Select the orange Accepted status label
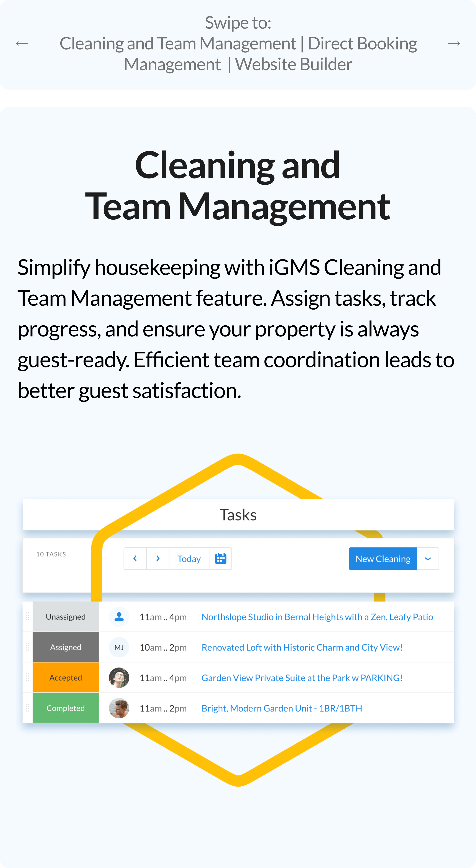Screen dimensions: 476x868 [66, 677]
